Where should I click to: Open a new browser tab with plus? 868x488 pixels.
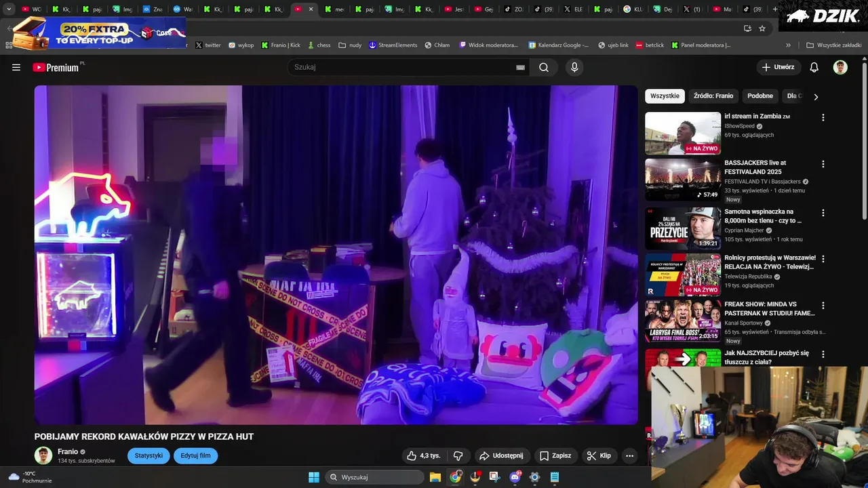[x=775, y=9]
